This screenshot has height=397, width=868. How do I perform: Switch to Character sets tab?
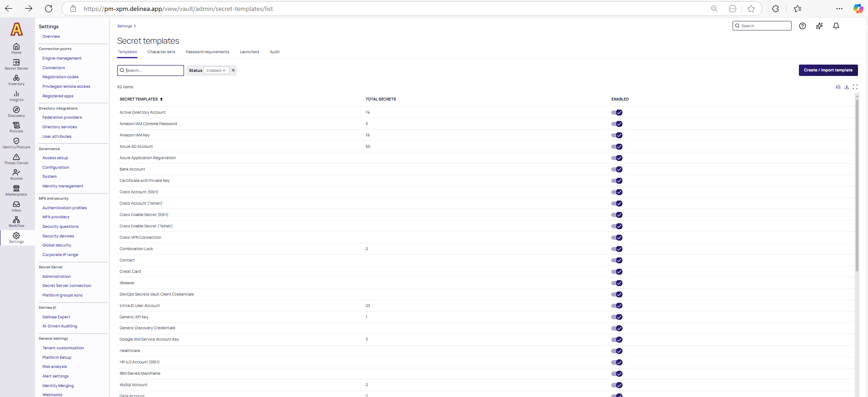161,52
